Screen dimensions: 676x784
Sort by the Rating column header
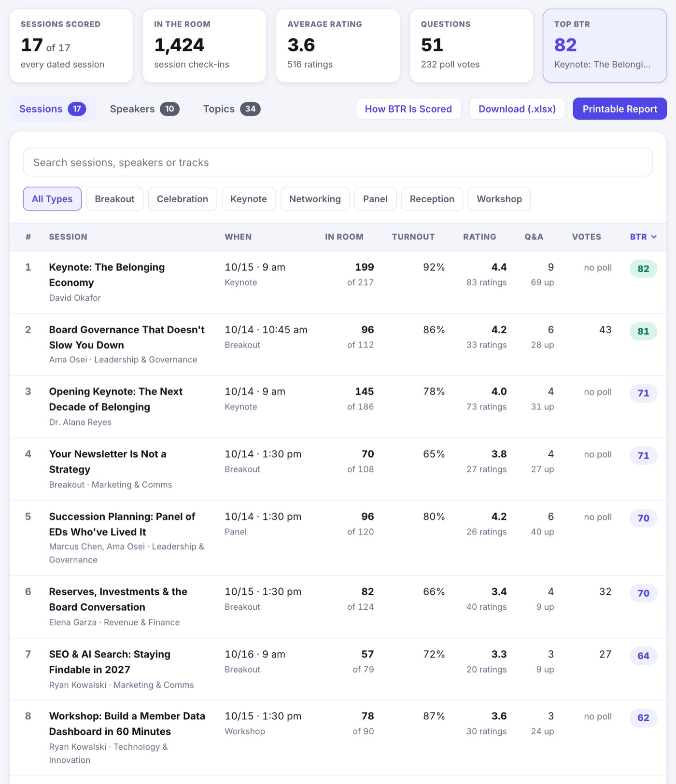point(479,237)
